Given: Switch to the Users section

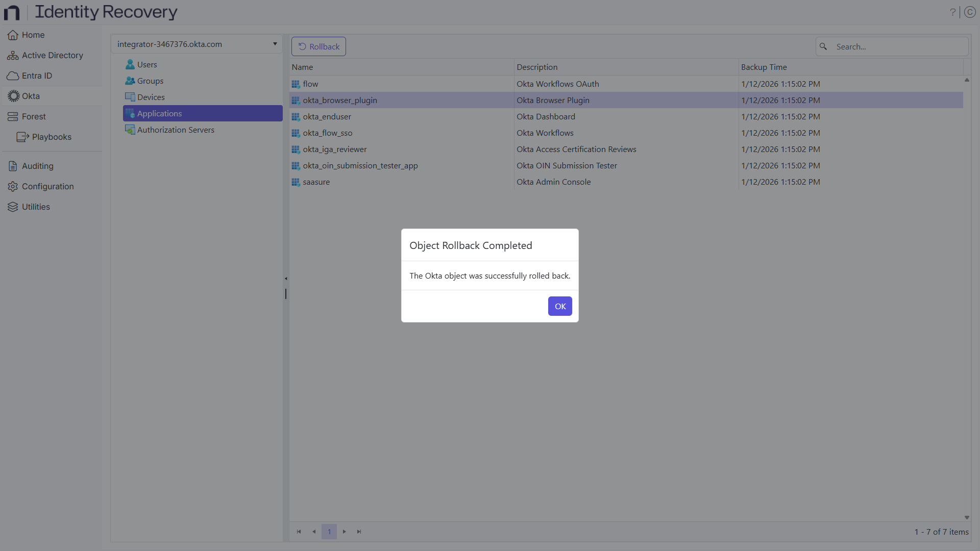Looking at the screenshot, I should (146, 64).
